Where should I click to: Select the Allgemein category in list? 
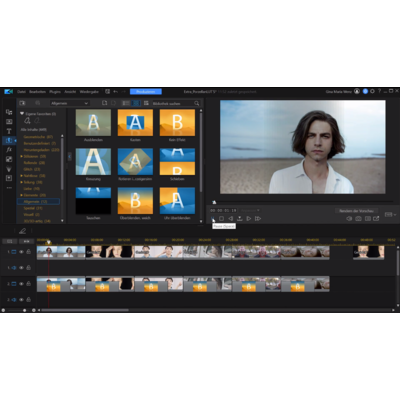pos(38,202)
